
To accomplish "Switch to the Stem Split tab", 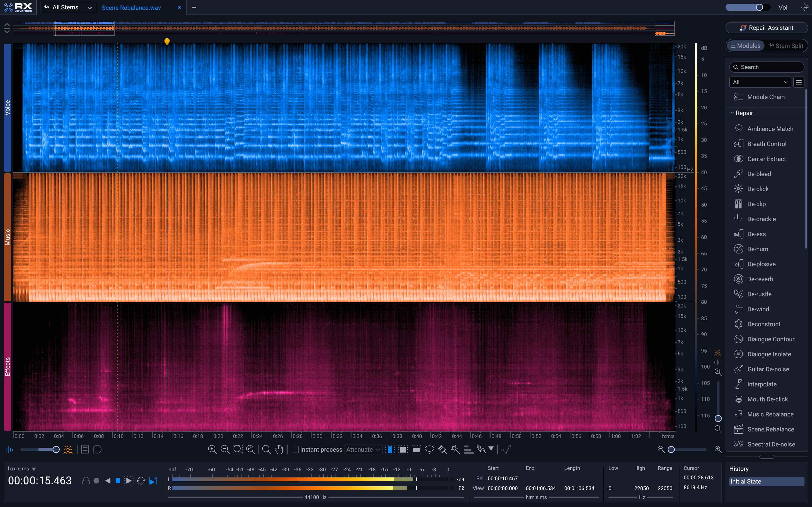I will pyautogui.click(x=786, y=46).
